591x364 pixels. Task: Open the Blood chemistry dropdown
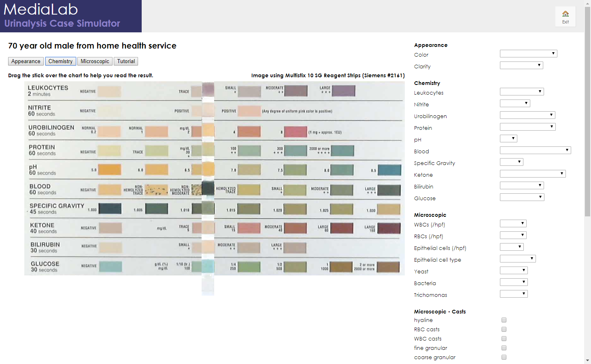[535, 150]
